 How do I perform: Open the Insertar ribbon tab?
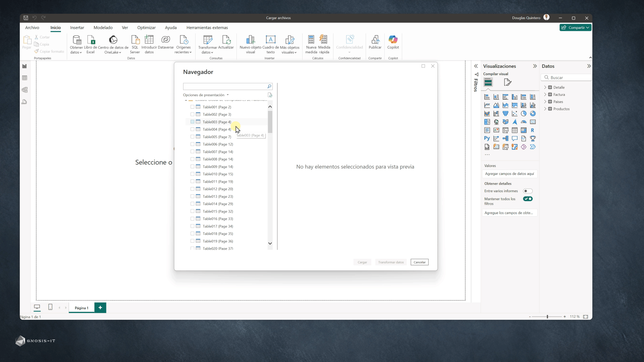77,27
